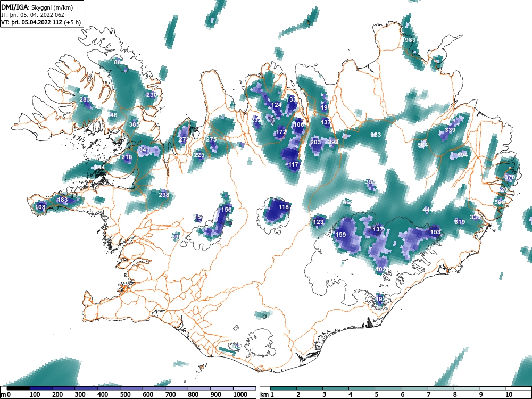Viewport: 532px width, 399px height.
Task: Click the visibility value '599' on the east coast
Action: (500, 202)
